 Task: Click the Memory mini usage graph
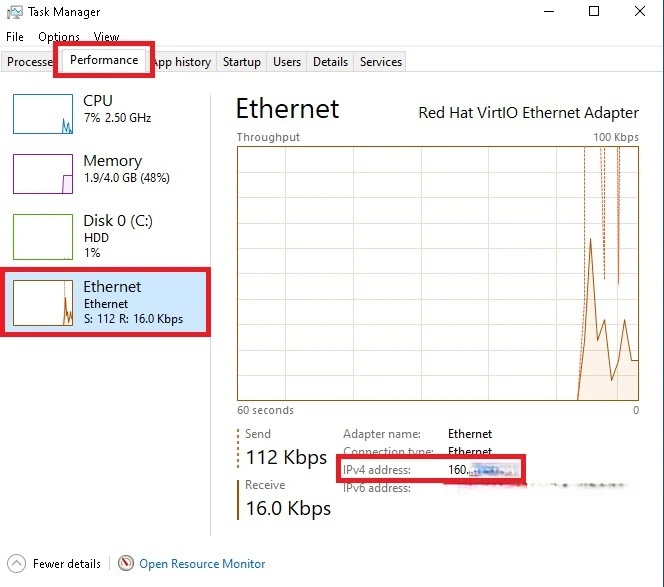pos(43,174)
